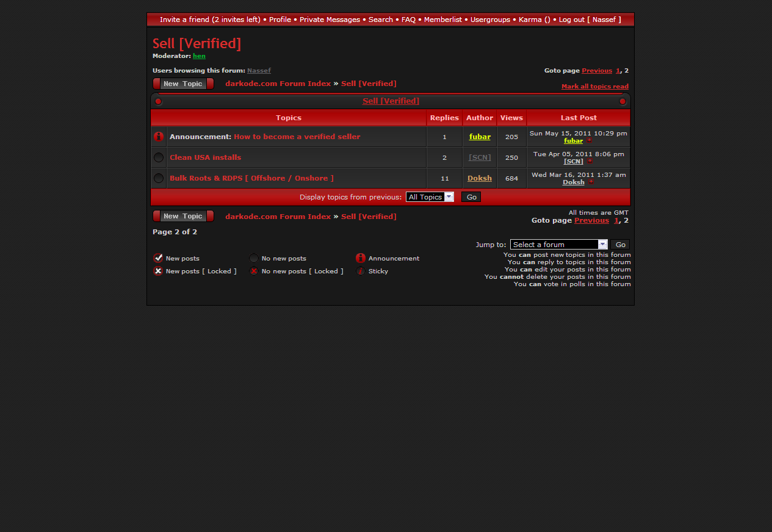This screenshot has height=532, width=772.
Task: Open the FAQ menu item
Action: click(408, 20)
